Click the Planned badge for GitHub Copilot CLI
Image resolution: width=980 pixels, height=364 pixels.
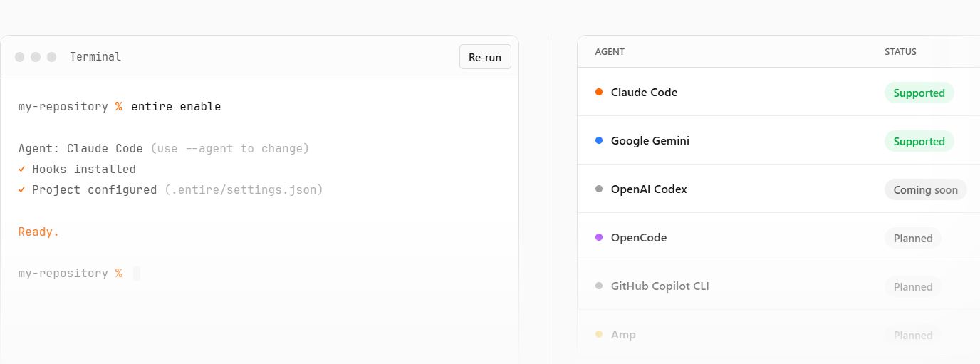[x=913, y=286]
